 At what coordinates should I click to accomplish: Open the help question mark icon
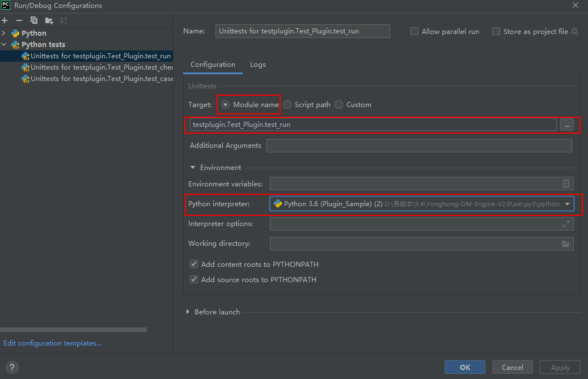[12, 367]
